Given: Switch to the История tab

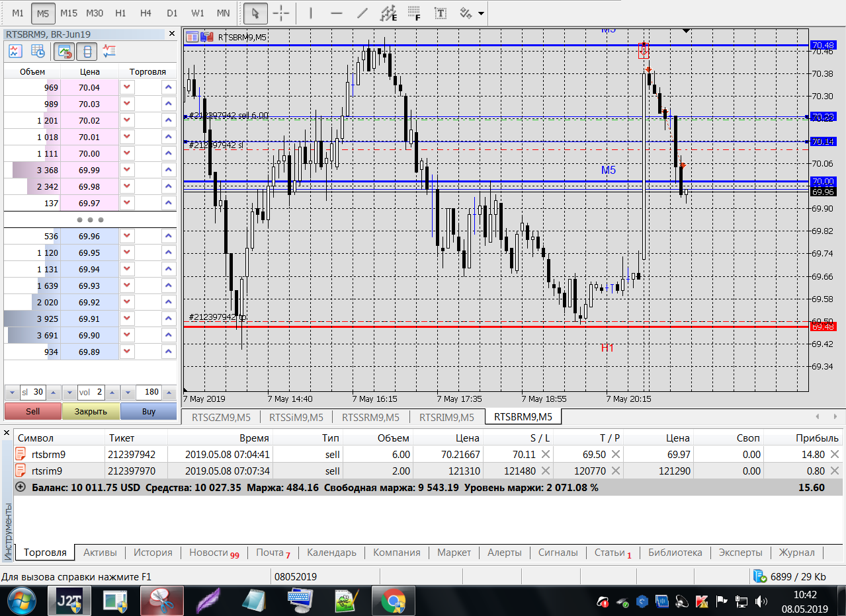Looking at the screenshot, I should click(153, 553).
